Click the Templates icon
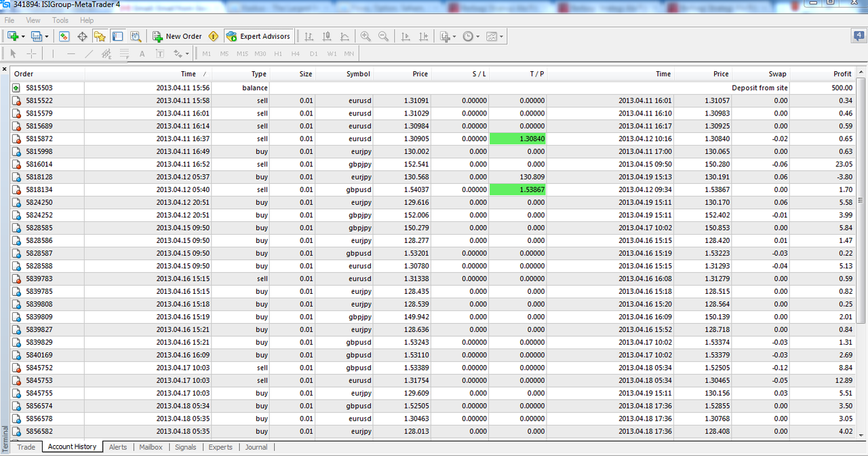 [492, 37]
